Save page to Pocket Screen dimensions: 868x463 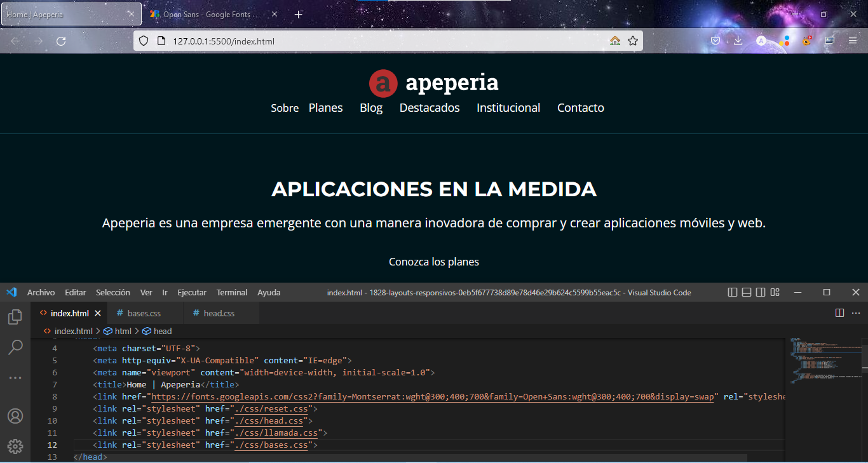(715, 41)
